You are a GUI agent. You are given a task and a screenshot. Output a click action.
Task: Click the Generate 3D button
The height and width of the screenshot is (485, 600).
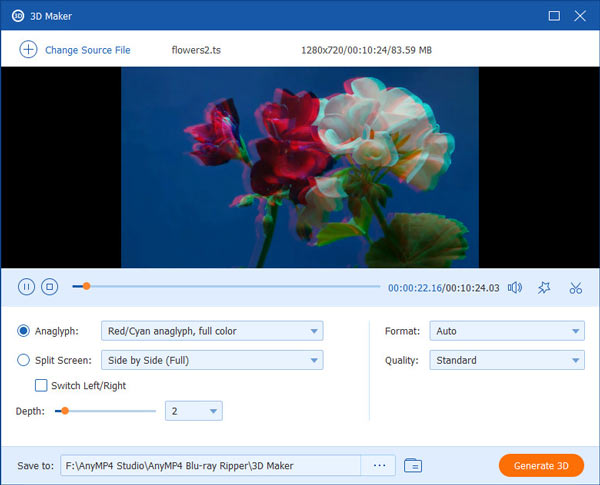pos(541,465)
